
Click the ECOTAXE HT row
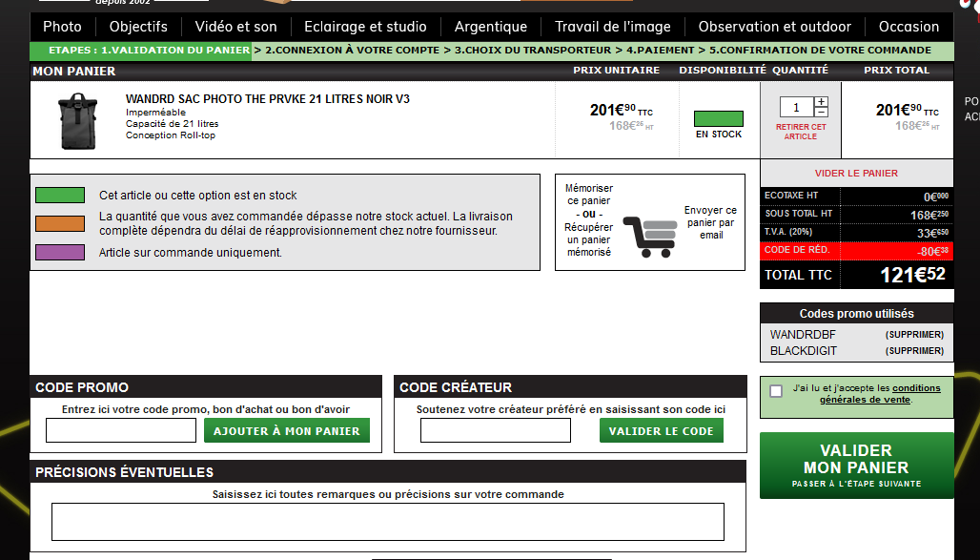856,196
